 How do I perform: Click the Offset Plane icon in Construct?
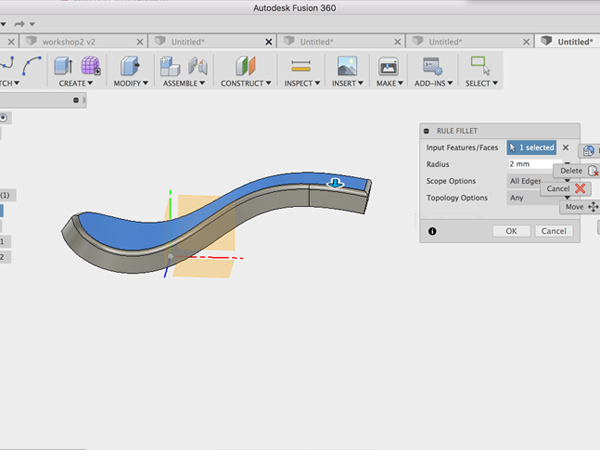pyautogui.click(x=245, y=65)
